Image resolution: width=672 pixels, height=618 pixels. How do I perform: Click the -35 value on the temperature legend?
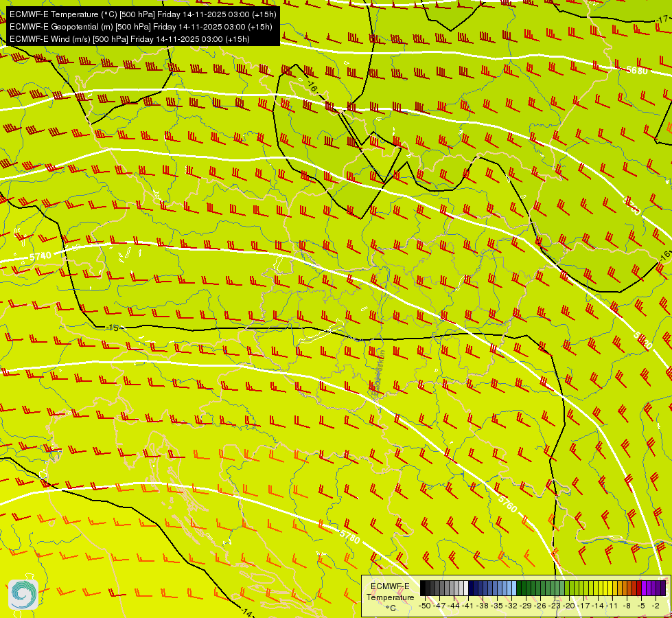(497, 606)
